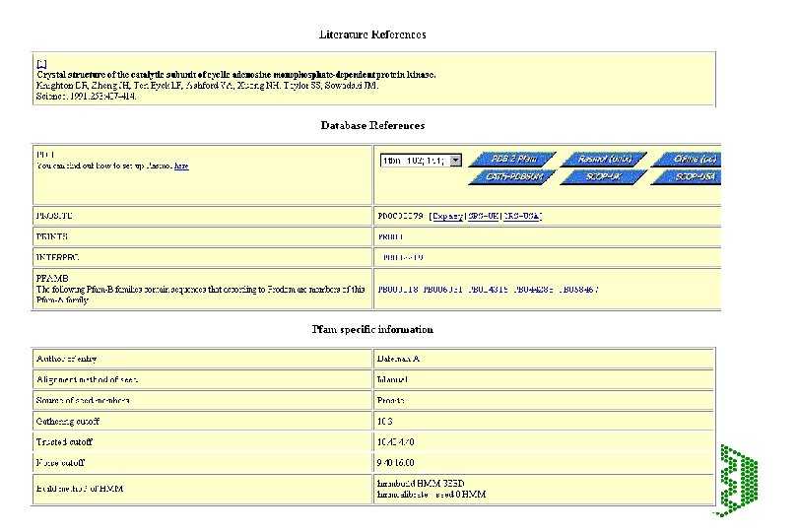Viewport: 798px width, 532px height.
Task: Open the last Pfam-B family link in PFAMB row
Action: [x=578, y=290]
